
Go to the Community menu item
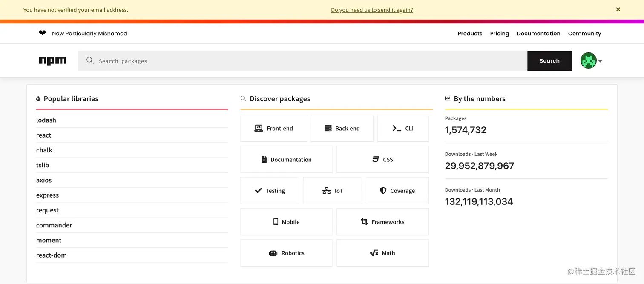(584, 34)
